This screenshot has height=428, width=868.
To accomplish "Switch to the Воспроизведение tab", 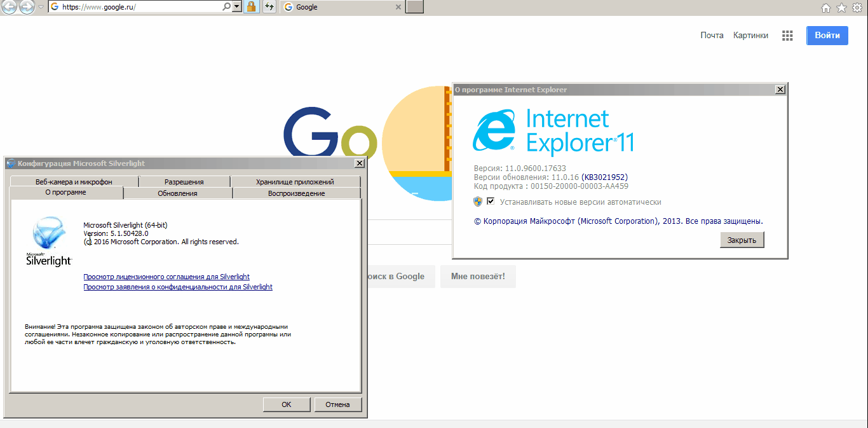I will 296,193.
